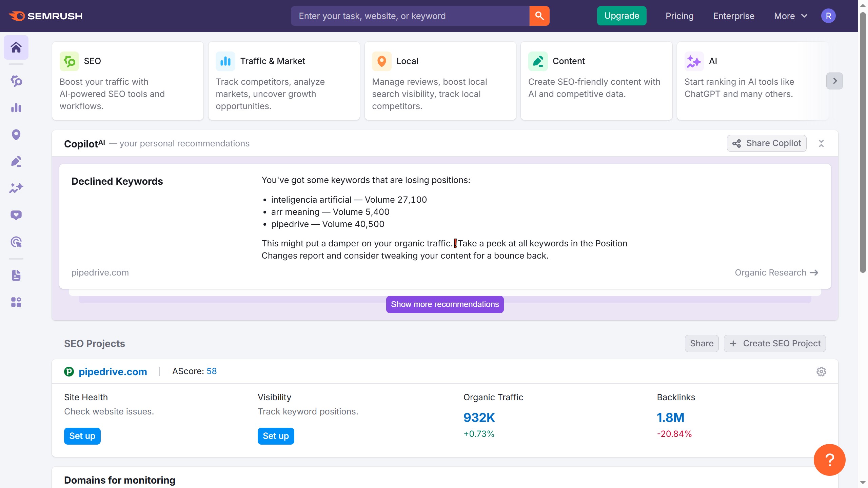Open the user avatar R menu
Viewport: 868px width, 488px height.
828,16
